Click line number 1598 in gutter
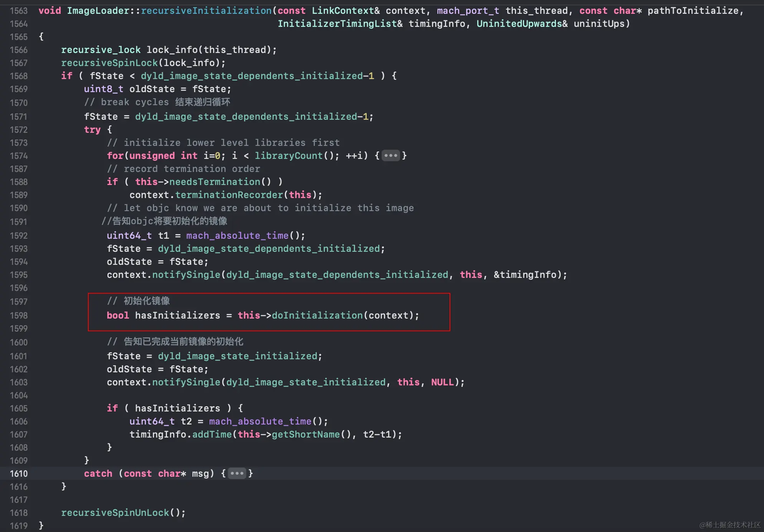This screenshot has width=764, height=532. pyautogui.click(x=18, y=316)
